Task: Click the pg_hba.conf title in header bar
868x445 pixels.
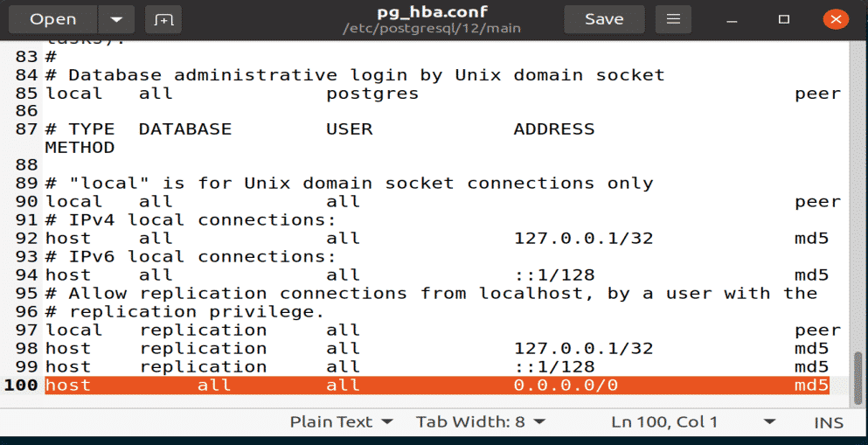Action: tap(432, 12)
